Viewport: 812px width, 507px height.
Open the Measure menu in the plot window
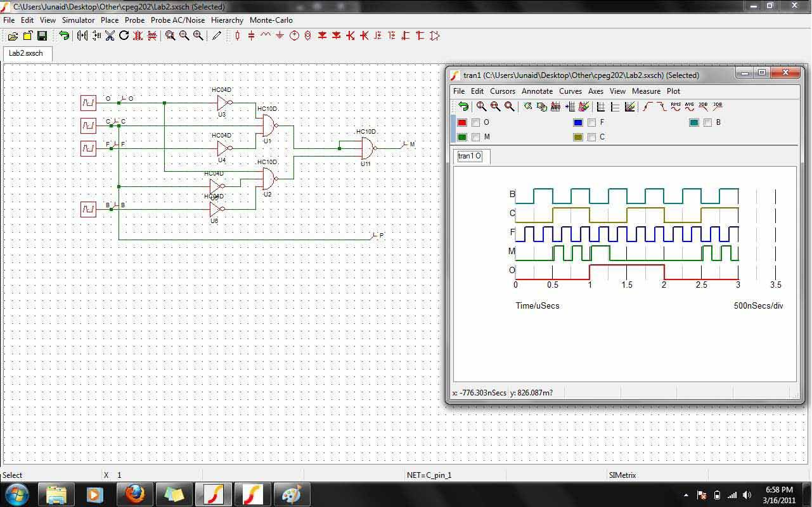tap(646, 91)
